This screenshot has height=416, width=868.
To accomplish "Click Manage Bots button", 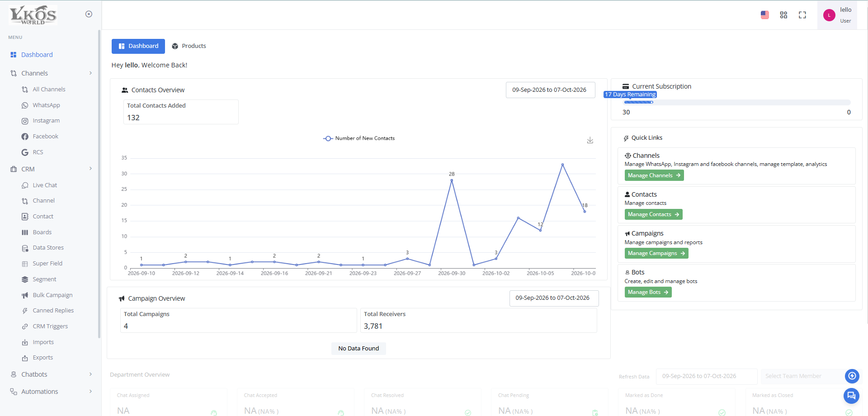I will [648, 292].
